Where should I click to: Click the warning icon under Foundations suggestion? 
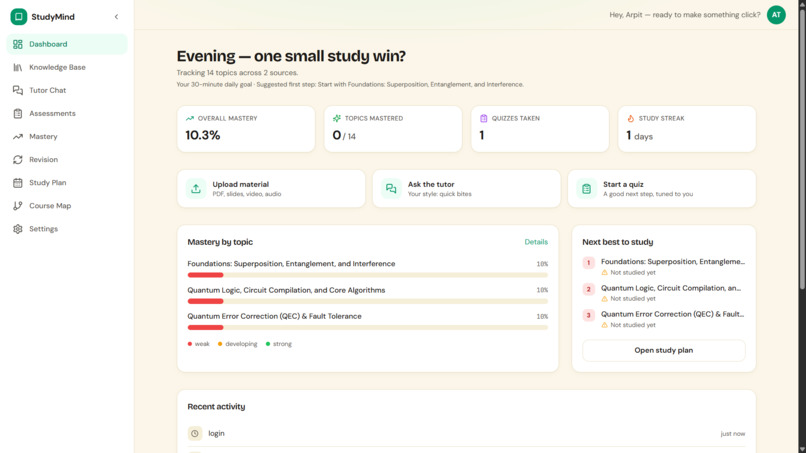[x=604, y=273]
